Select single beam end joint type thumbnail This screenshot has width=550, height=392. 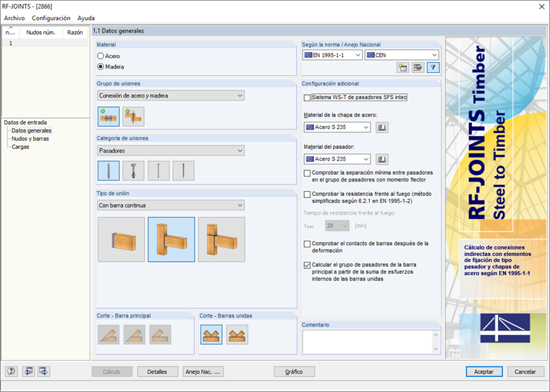pyautogui.click(x=121, y=239)
